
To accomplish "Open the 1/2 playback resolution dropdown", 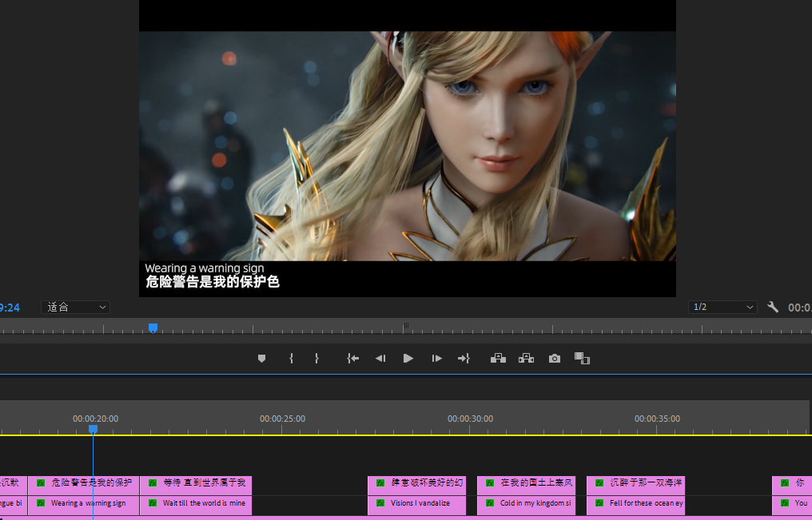I will click(722, 307).
